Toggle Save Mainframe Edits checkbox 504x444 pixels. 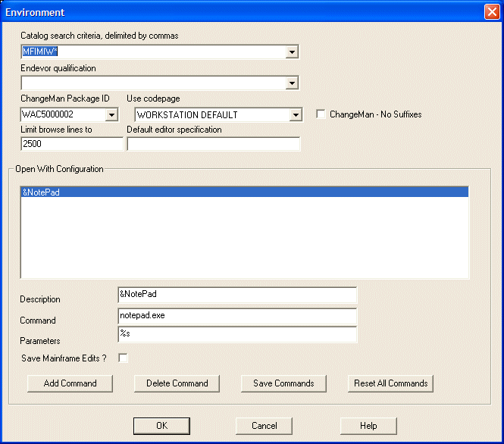[123, 358]
